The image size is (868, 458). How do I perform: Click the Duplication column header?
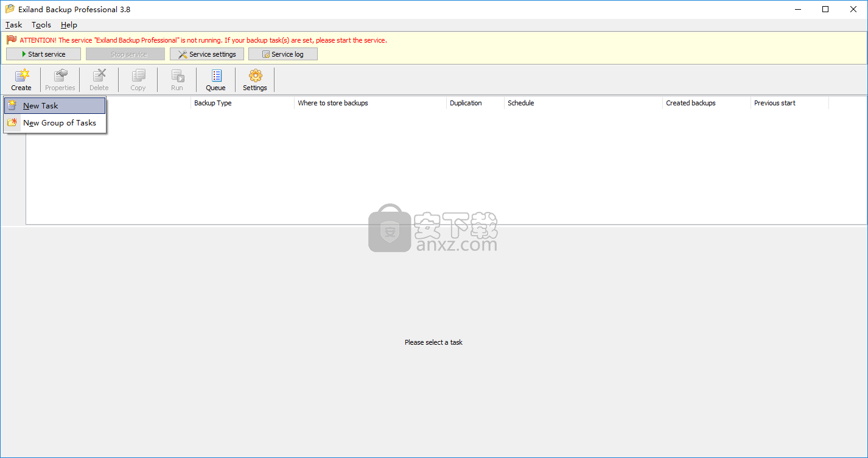coord(475,103)
